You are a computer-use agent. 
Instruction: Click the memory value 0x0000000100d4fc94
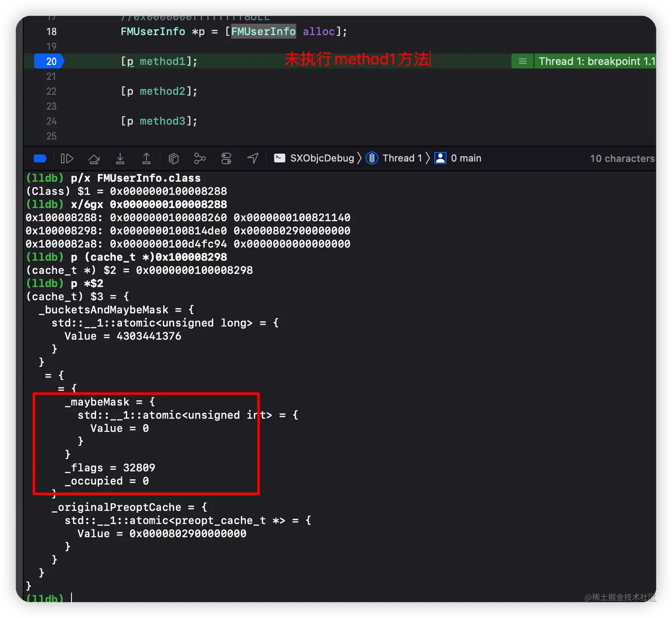168,244
